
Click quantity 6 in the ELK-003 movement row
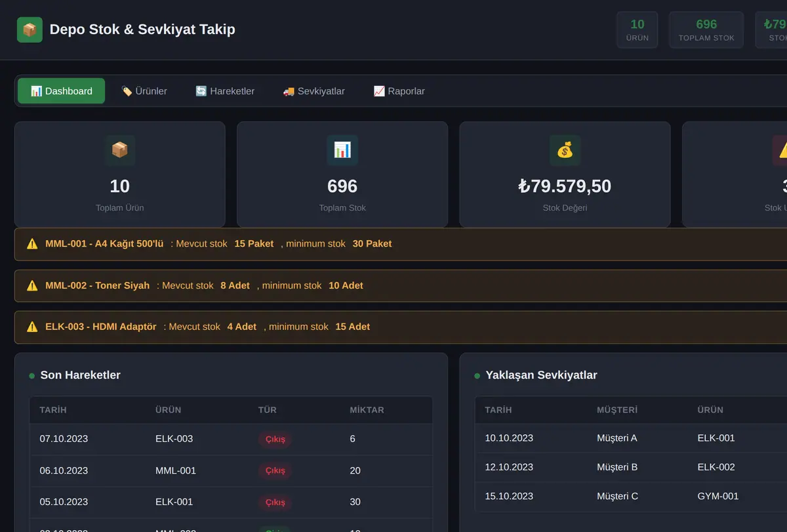tap(353, 439)
